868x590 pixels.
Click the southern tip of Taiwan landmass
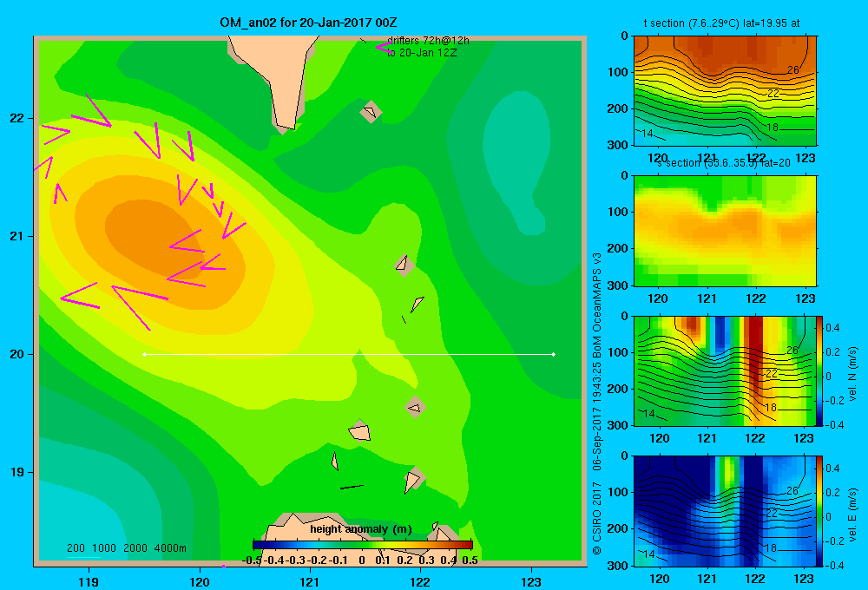(286, 125)
